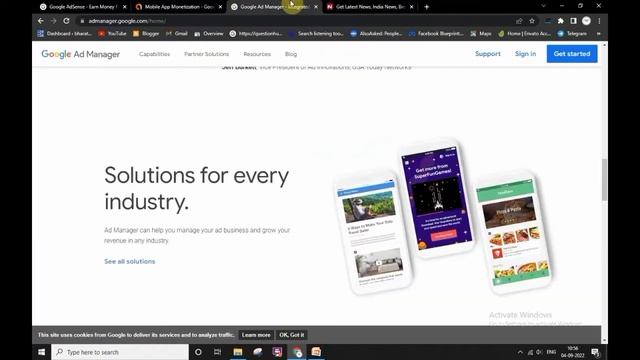Click the Sign in link
Screen dimensions: 640x360
pyautogui.click(x=525, y=54)
